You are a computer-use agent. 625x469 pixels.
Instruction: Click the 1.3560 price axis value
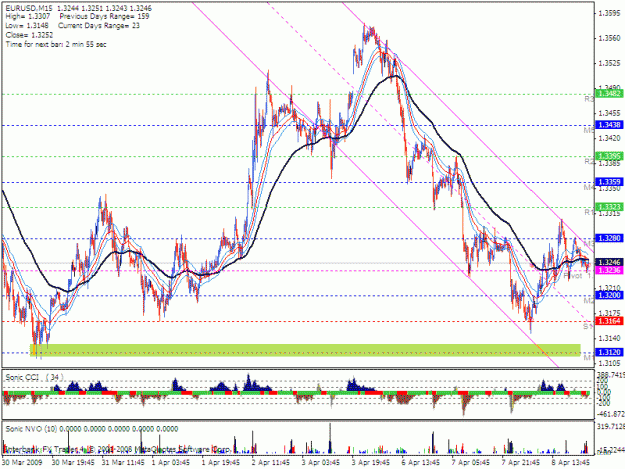609,38
